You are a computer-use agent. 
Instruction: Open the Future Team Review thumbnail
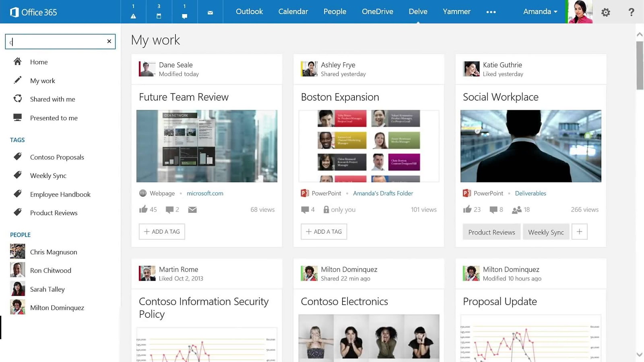tap(207, 146)
